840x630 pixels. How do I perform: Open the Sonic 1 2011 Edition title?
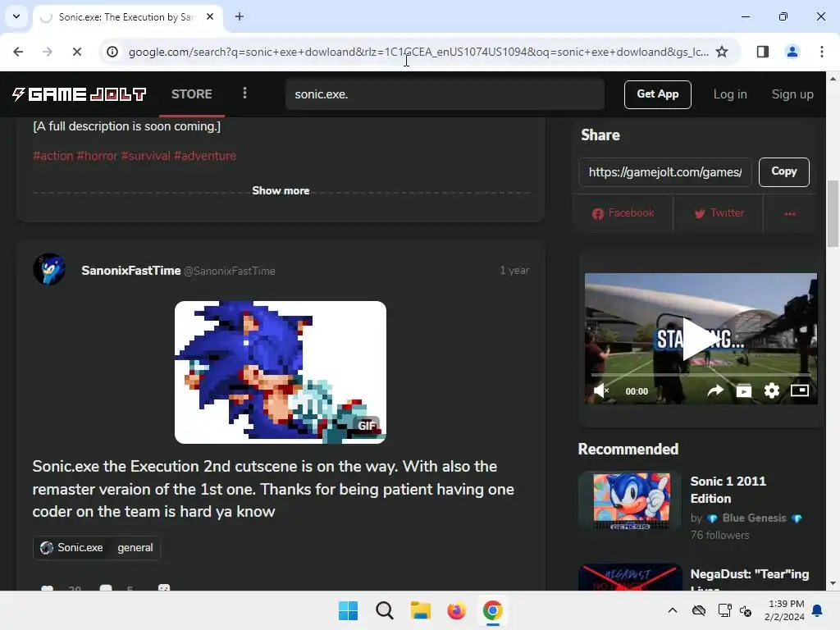(728, 490)
